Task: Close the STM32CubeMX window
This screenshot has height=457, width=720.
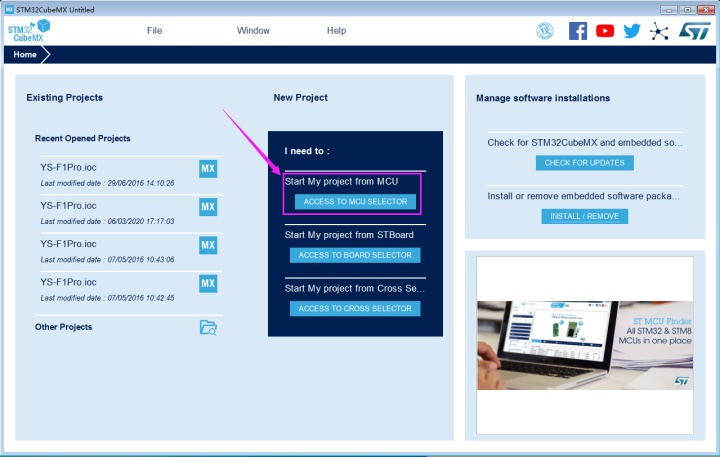Action: click(706, 10)
